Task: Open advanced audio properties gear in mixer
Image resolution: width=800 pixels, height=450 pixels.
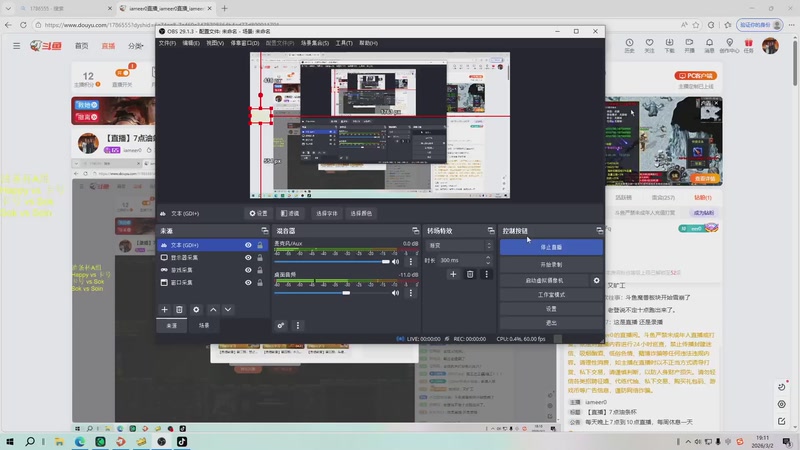Action: point(281,326)
